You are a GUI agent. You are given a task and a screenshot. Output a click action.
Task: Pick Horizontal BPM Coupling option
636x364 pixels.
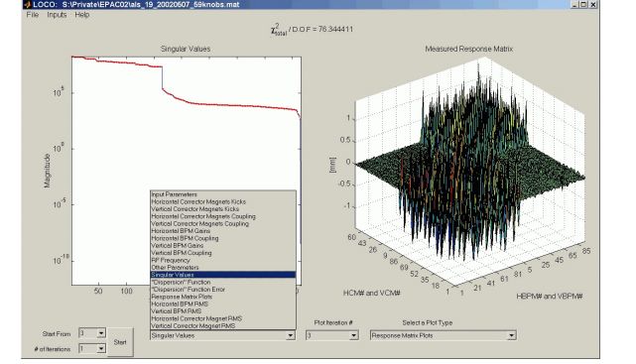pos(222,238)
